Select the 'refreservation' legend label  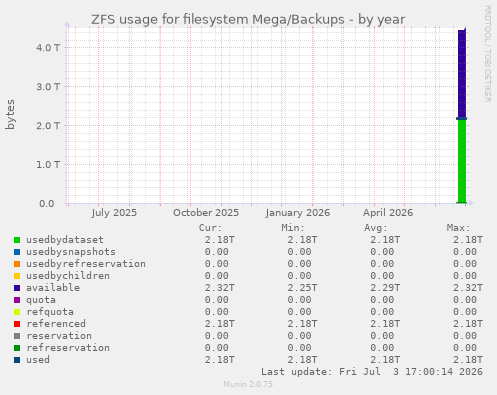click(68, 348)
